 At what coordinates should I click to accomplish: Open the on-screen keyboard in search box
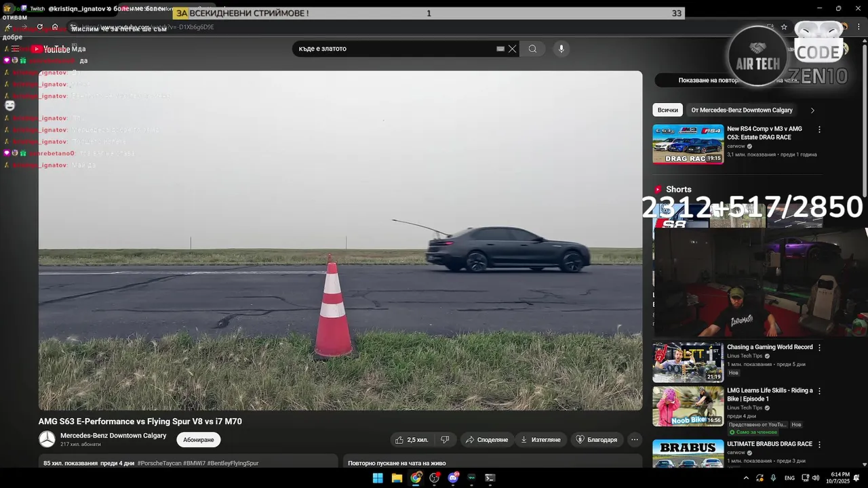tap(500, 49)
